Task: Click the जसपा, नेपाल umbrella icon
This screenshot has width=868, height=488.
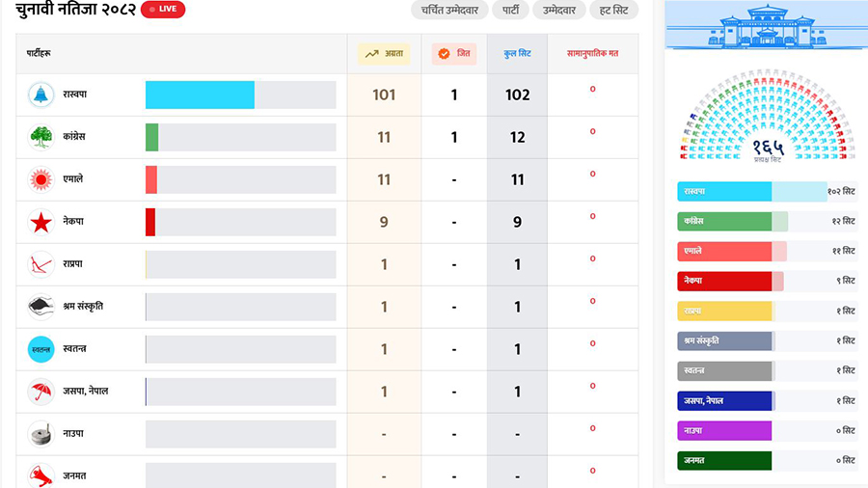Action: pyautogui.click(x=41, y=392)
